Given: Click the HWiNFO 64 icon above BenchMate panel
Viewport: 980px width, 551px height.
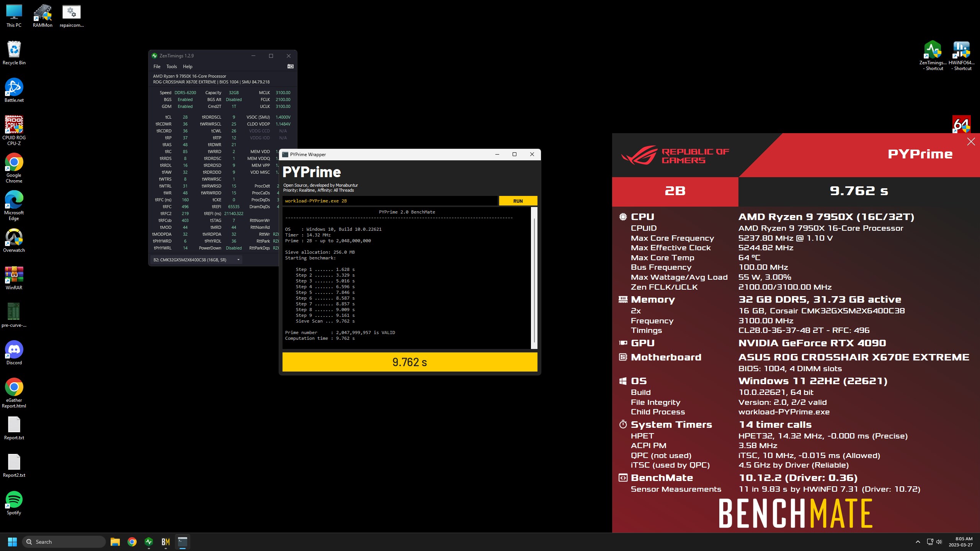Looking at the screenshot, I should point(961,124).
